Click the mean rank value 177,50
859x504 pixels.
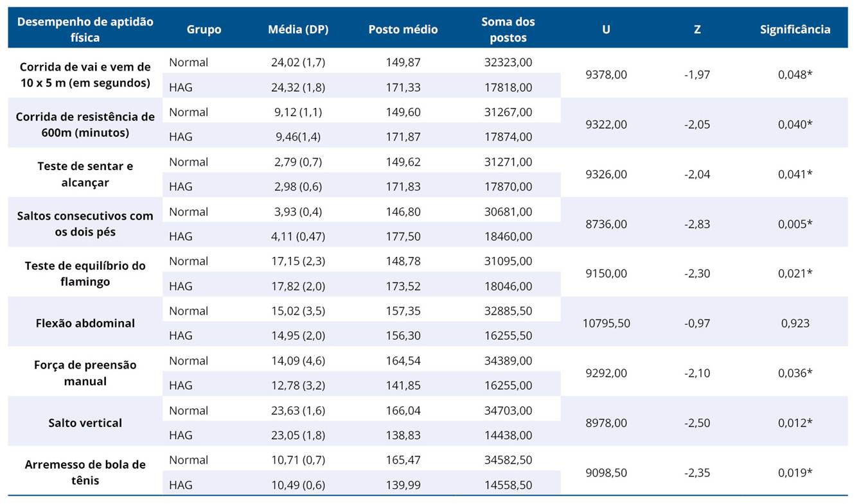click(x=404, y=236)
